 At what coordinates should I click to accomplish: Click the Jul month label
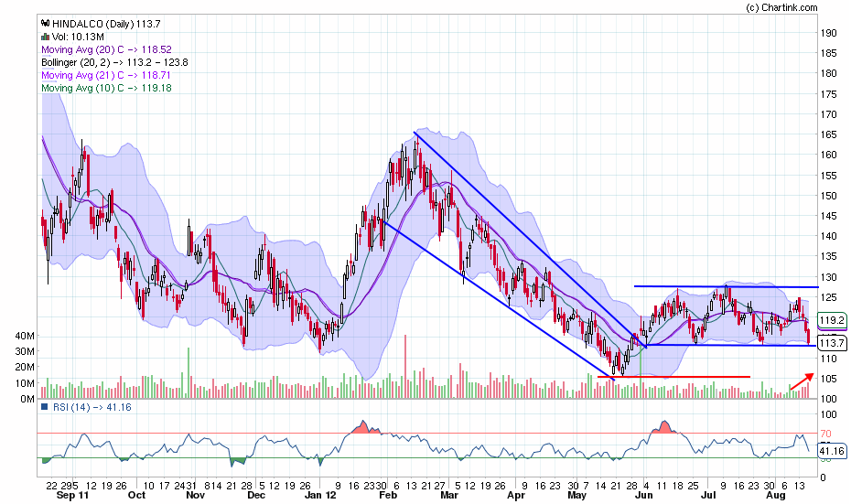[x=708, y=495]
